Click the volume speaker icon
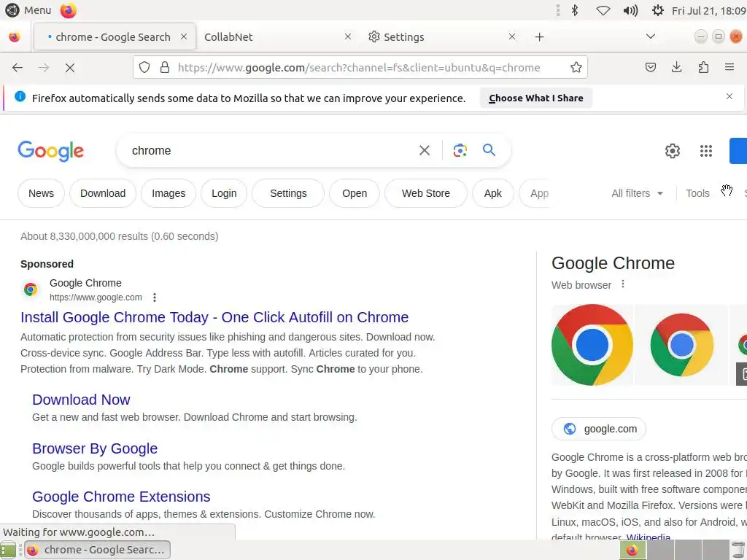This screenshot has height=560, width=747. [630, 10]
